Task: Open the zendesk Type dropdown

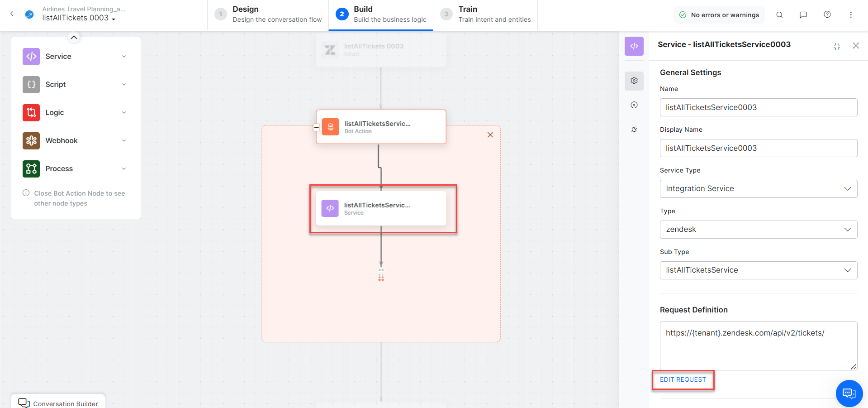Action: coord(758,230)
